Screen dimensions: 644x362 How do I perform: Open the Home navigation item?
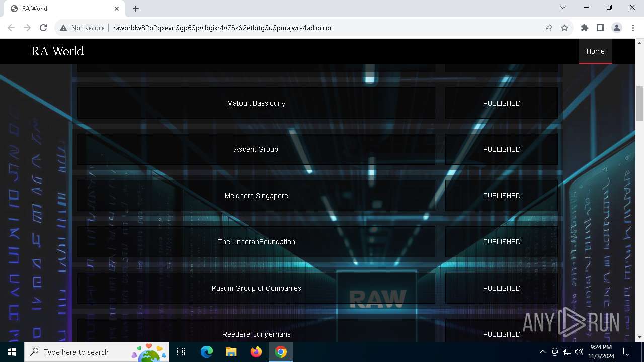(595, 51)
